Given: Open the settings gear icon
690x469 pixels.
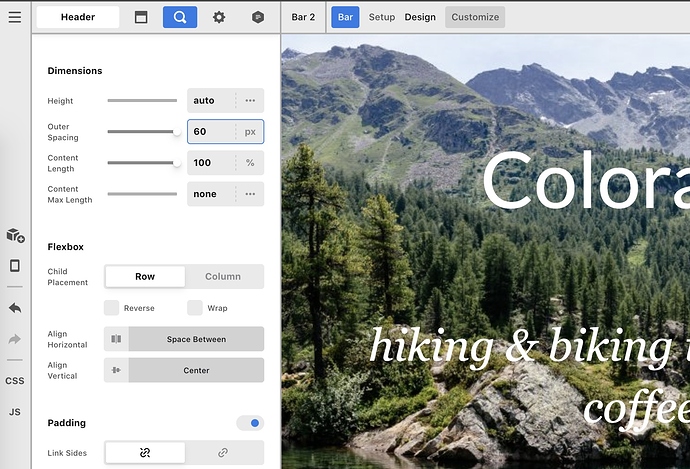Looking at the screenshot, I should pyautogui.click(x=219, y=17).
